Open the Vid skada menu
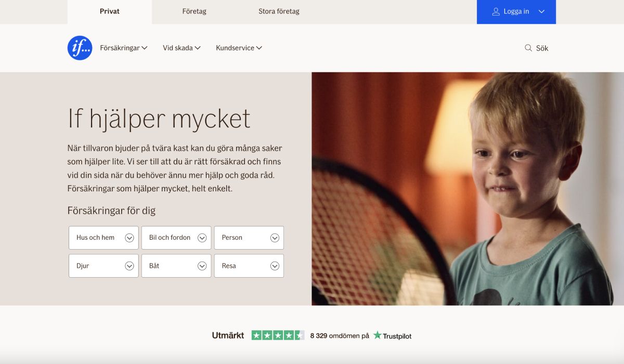This screenshot has height=364, width=624. 181,48
